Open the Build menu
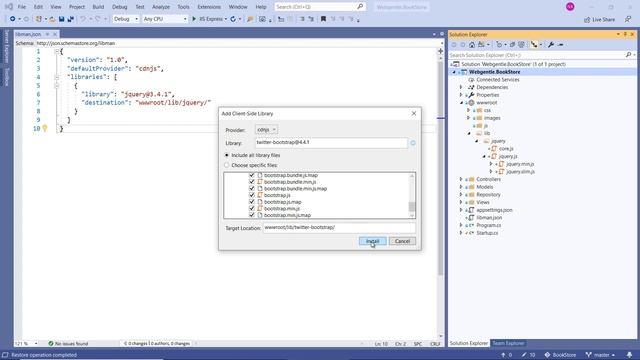 (x=98, y=7)
